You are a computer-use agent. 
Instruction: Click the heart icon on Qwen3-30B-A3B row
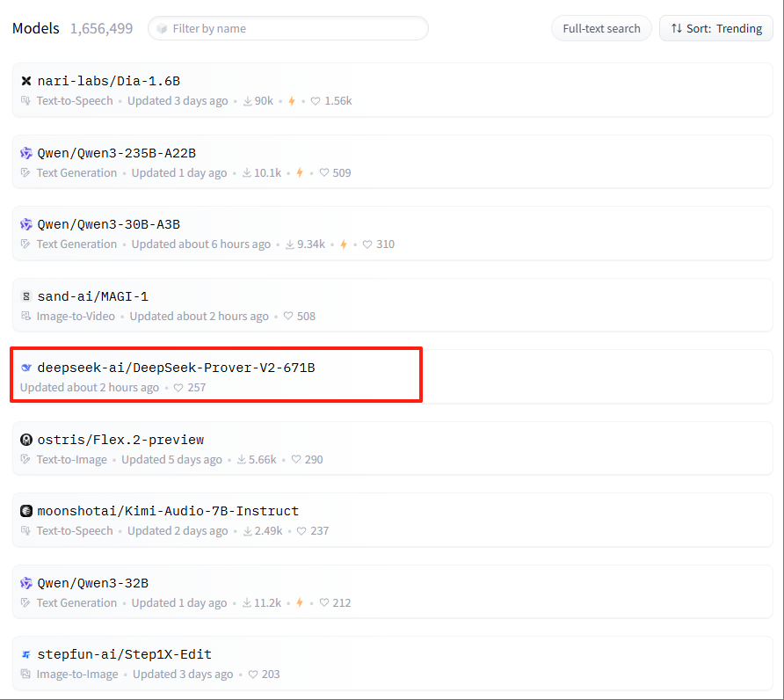pos(367,244)
